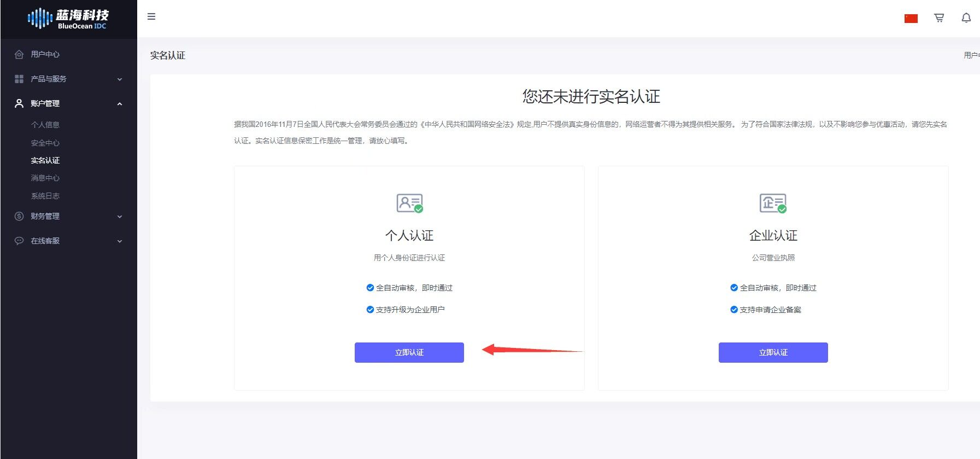
Task: Open notifications bell icon
Action: click(x=966, y=18)
